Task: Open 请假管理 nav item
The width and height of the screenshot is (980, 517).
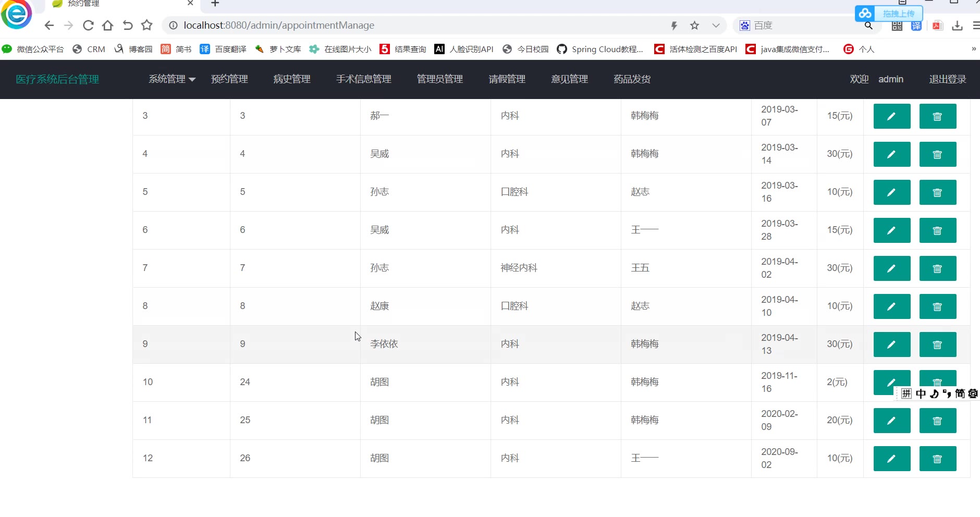Action: click(507, 79)
